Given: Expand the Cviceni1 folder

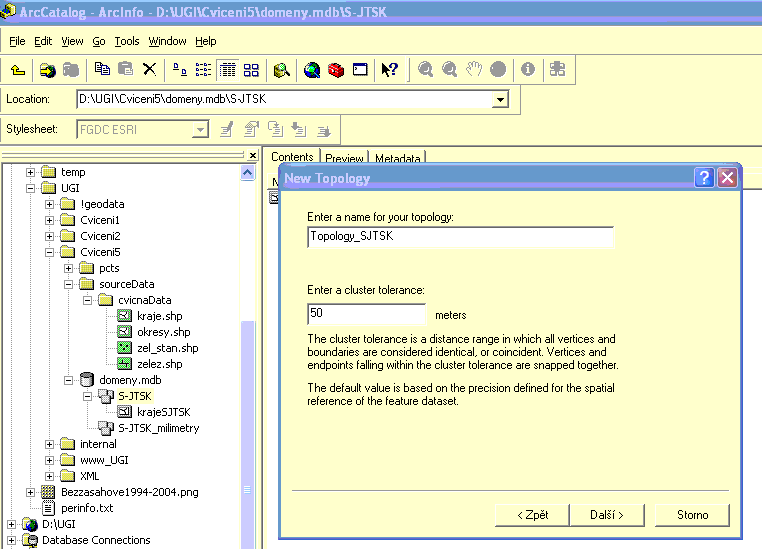Looking at the screenshot, I should point(49,220).
